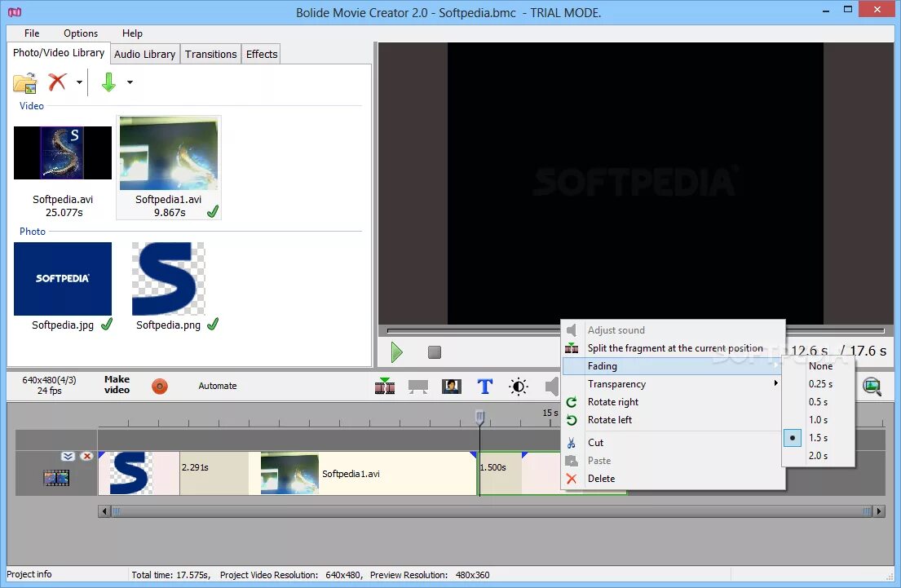Click the 640x480(4/3) 24 fps project setting
901x588 pixels.
point(49,385)
